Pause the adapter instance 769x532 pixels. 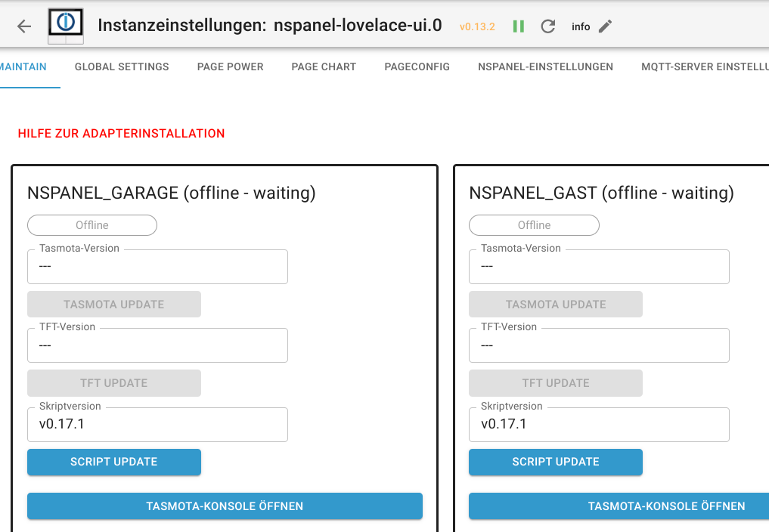point(519,26)
